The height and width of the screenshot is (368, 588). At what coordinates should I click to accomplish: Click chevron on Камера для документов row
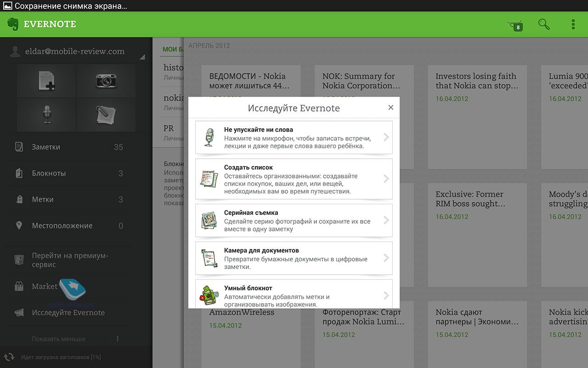click(386, 258)
